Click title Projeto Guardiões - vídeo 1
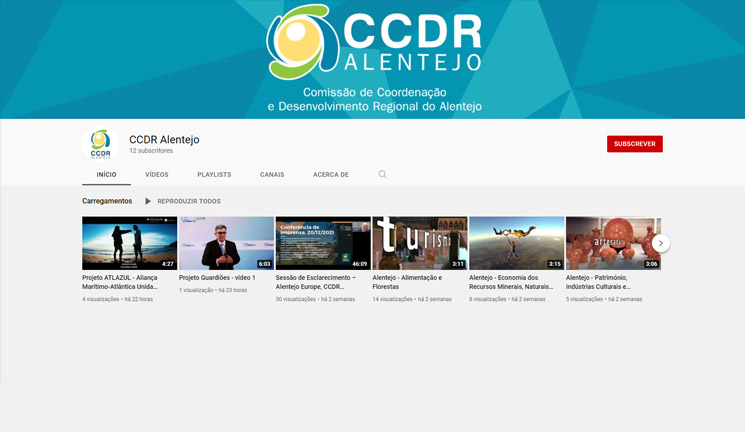 217,278
